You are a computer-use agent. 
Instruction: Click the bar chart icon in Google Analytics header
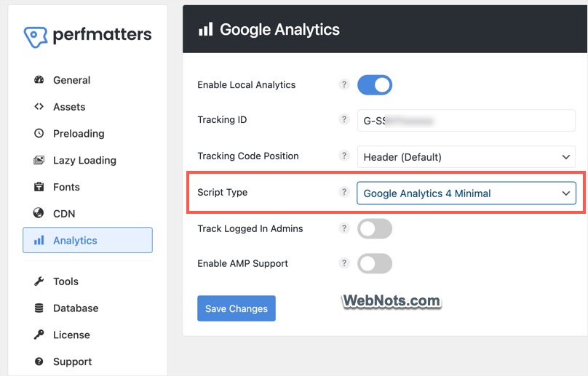click(x=205, y=29)
